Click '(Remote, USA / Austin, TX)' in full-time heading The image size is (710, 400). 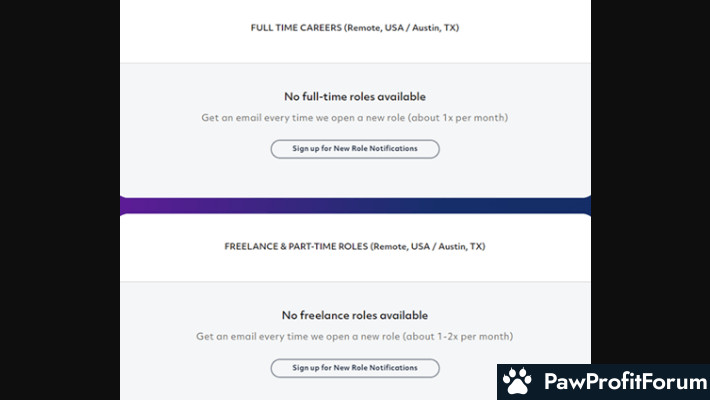click(402, 28)
